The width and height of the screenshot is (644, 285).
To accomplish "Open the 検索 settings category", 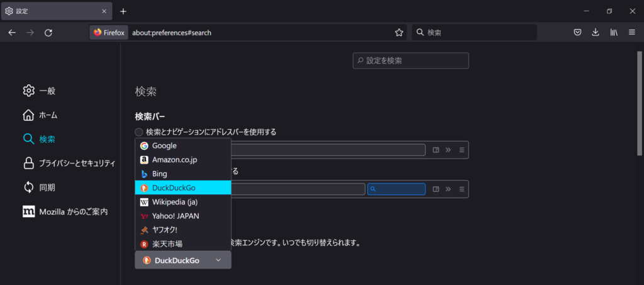I will [39, 140].
